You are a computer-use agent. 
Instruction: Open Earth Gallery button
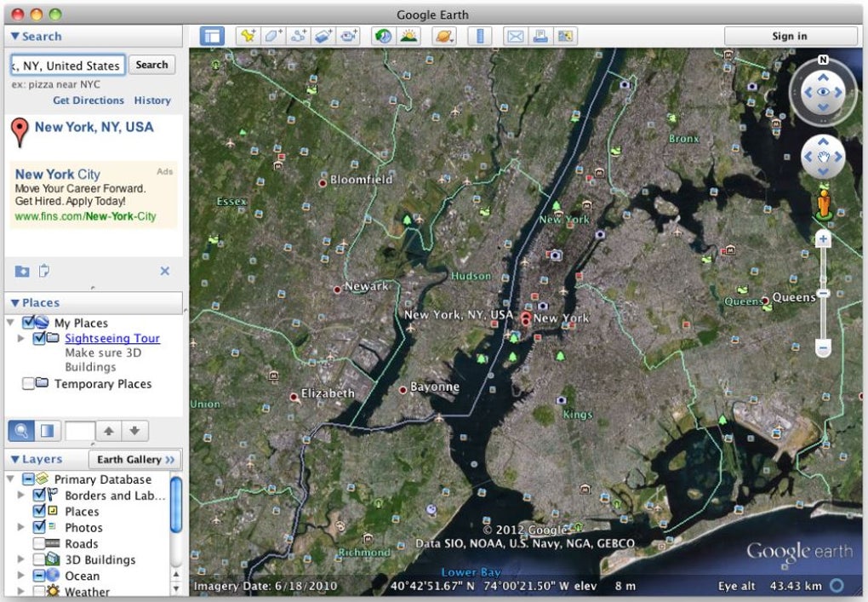pyautogui.click(x=135, y=459)
